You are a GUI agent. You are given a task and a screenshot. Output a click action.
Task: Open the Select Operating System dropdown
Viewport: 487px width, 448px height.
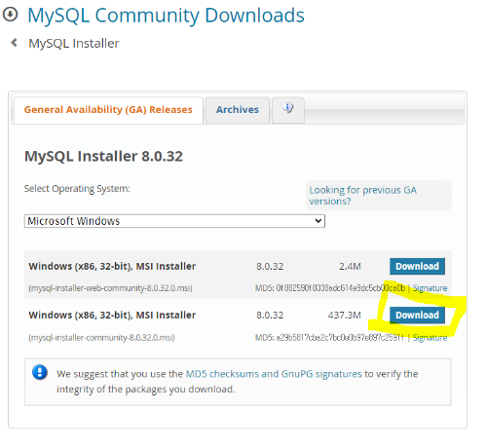(174, 221)
